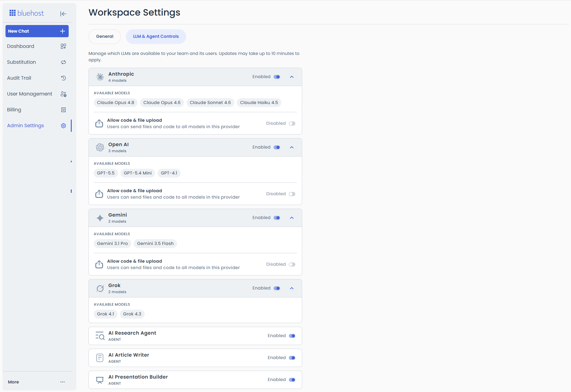The height and width of the screenshot is (392, 571).
Task: Click the Open AI provider logo
Action: coord(100,147)
